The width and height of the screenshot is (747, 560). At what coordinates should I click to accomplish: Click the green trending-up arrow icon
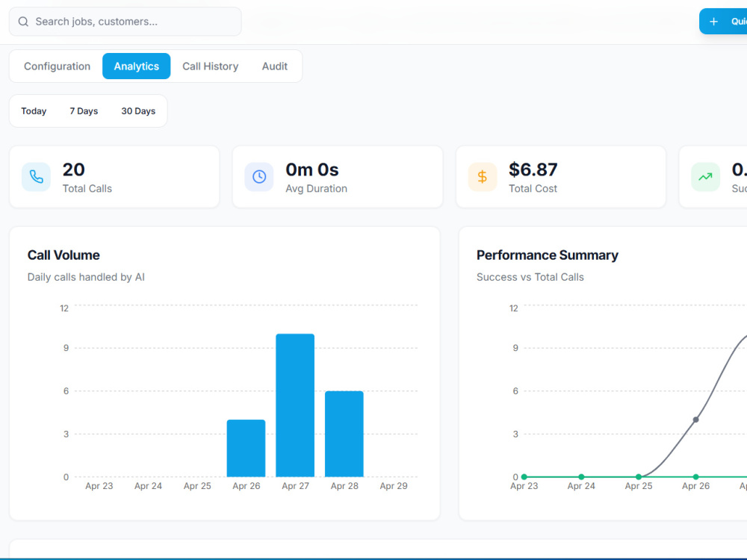[705, 177]
